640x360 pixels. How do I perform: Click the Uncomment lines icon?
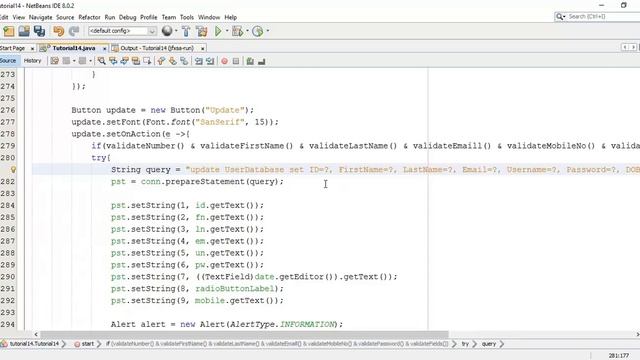point(262,61)
